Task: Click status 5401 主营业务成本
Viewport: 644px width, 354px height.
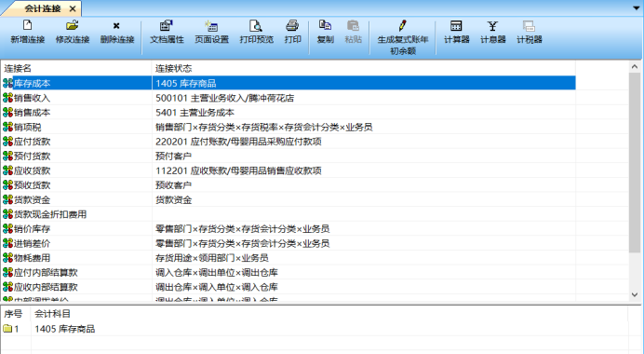Action: pyautogui.click(x=195, y=112)
